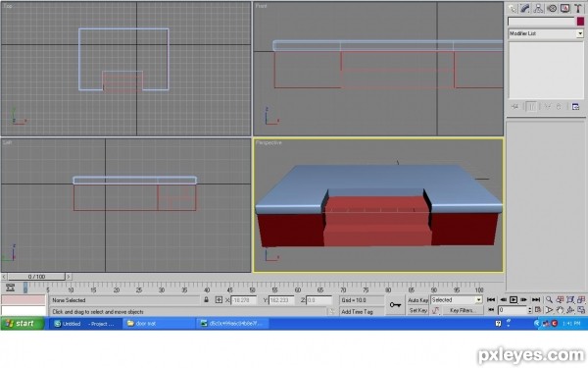Activate the Pan hand viewport tool

pyautogui.click(x=560, y=310)
